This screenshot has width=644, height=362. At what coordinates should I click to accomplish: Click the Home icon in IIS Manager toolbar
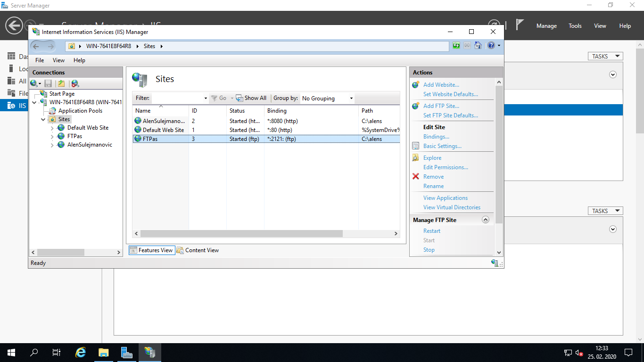(478, 46)
